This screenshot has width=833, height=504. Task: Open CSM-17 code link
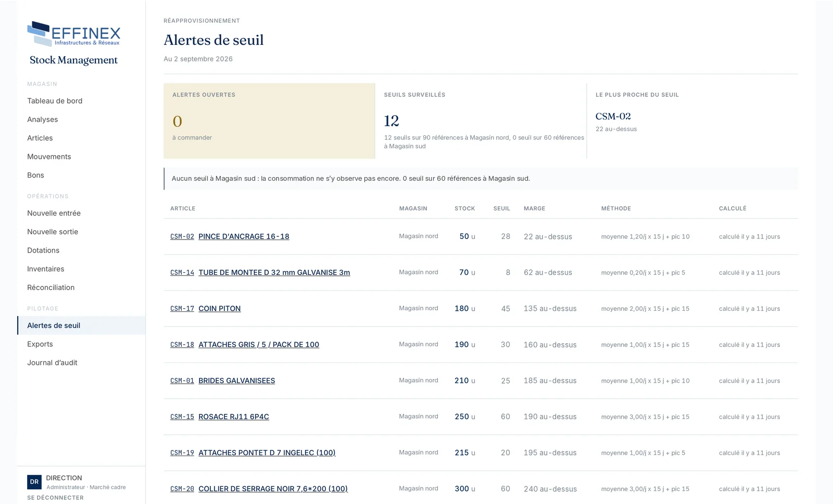[x=182, y=309]
